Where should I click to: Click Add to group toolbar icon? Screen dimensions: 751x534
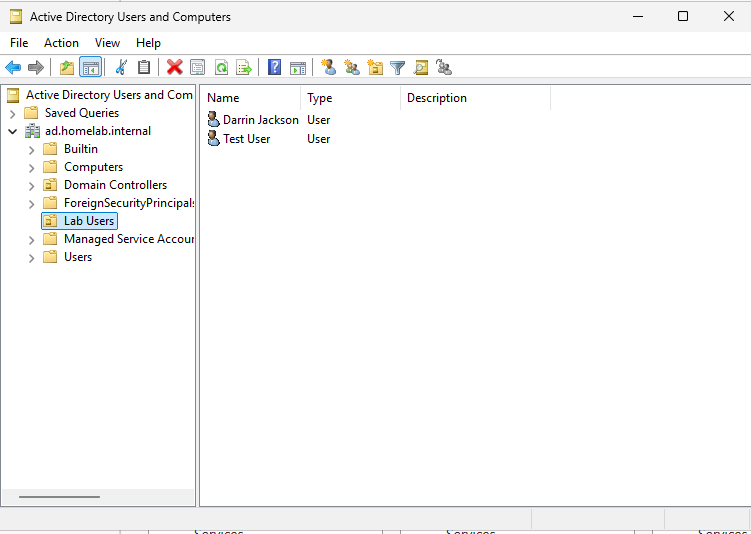click(444, 68)
